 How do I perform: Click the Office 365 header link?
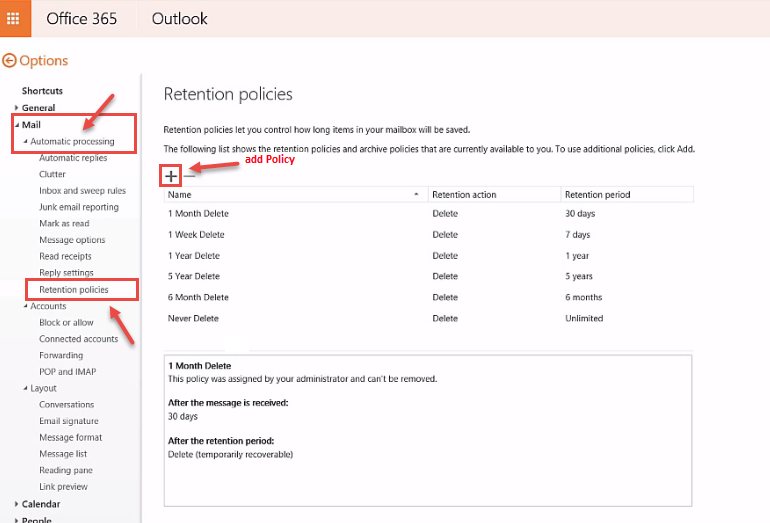(x=82, y=19)
